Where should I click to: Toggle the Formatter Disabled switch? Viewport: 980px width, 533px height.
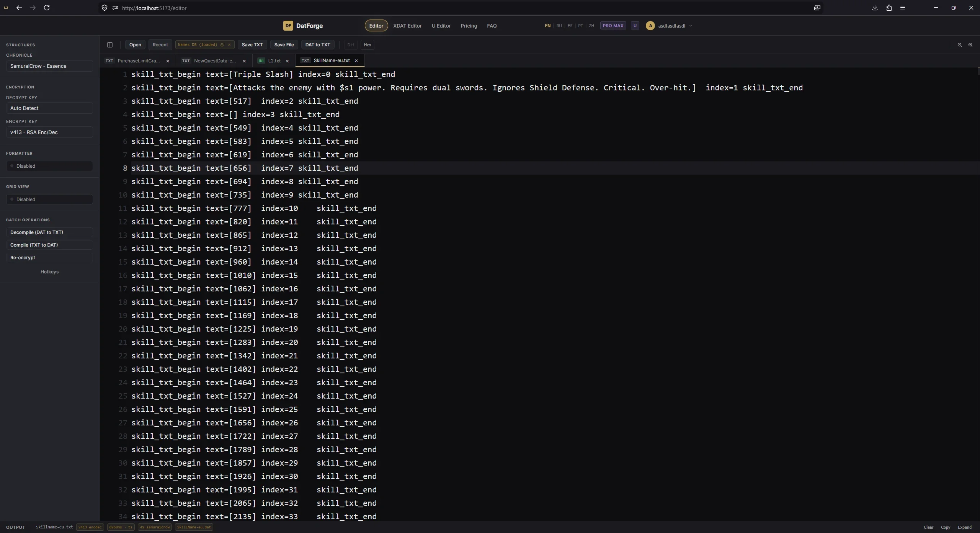click(x=49, y=166)
